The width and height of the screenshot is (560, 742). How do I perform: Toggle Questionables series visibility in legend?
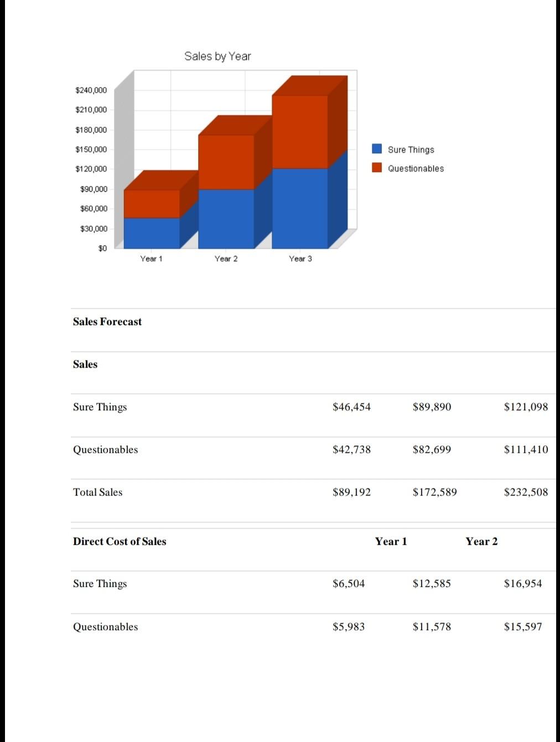pos(377,168)
